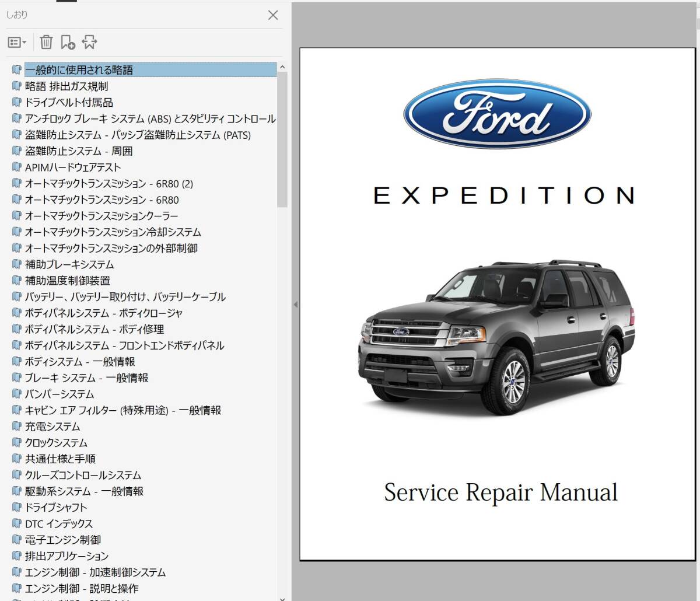700x601 pixels.
Task: Open bookmark クロックシステム
Action: pos(56,443)
